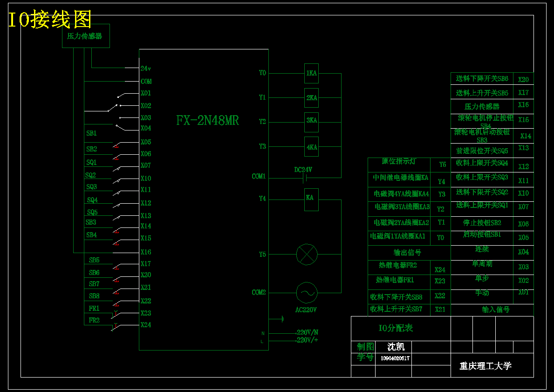Click the SB2 switch label on the wiring side
The image size is (554, 392).
coord(91,149)
